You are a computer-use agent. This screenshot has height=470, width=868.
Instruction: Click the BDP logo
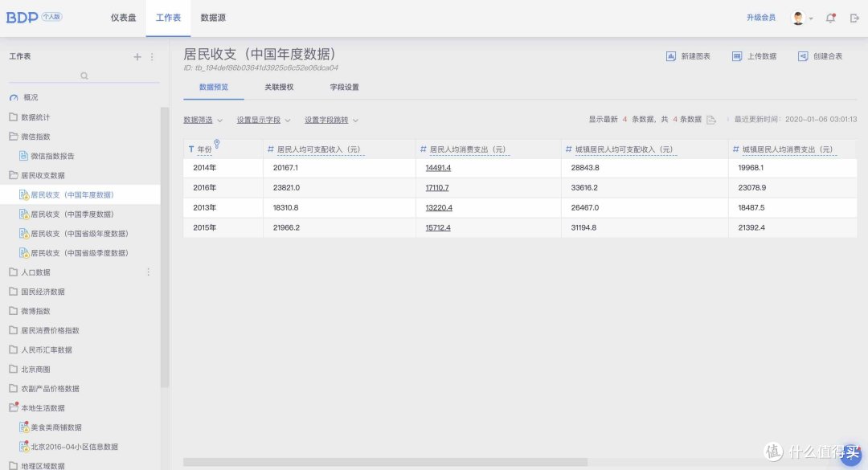click(x=23, y=17)
